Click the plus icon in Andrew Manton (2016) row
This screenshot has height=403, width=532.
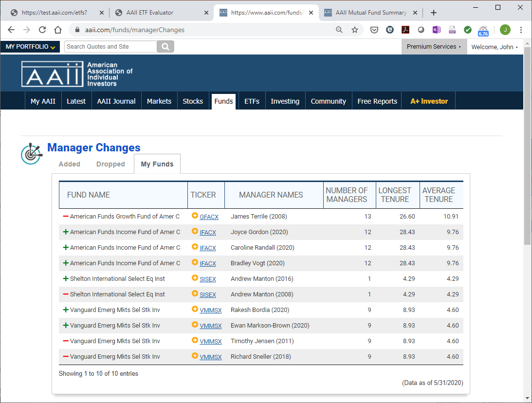[x=195, y=278]
